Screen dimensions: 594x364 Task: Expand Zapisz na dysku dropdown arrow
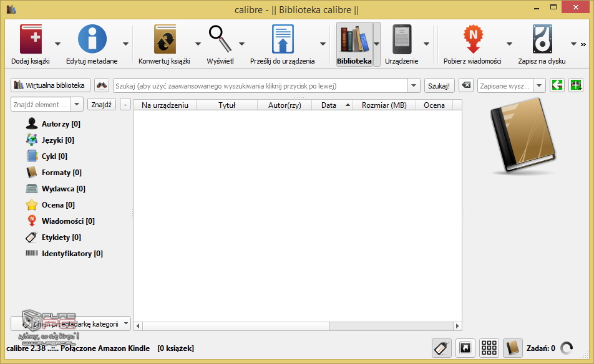pos(573,44)
